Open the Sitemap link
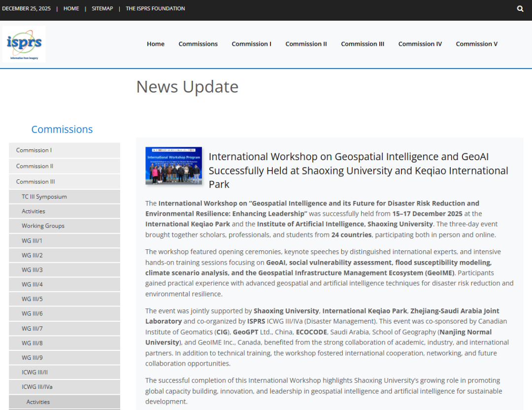Viewport: 532px width, 410px height. (x=102, y=8)
